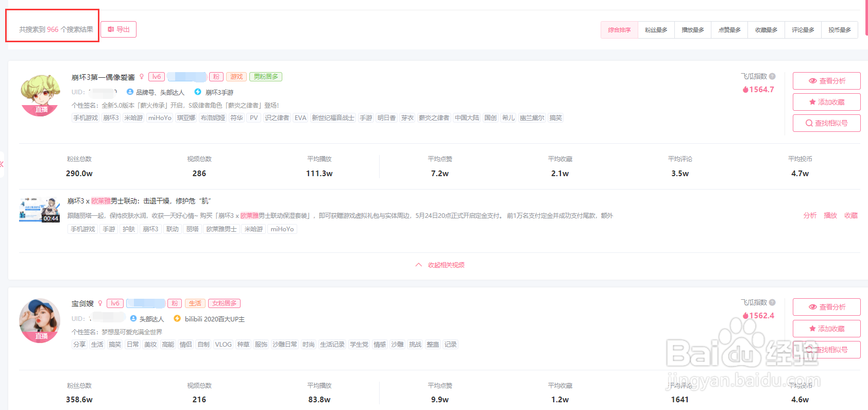Click the 女粉居多 tag

coord(225,303)
